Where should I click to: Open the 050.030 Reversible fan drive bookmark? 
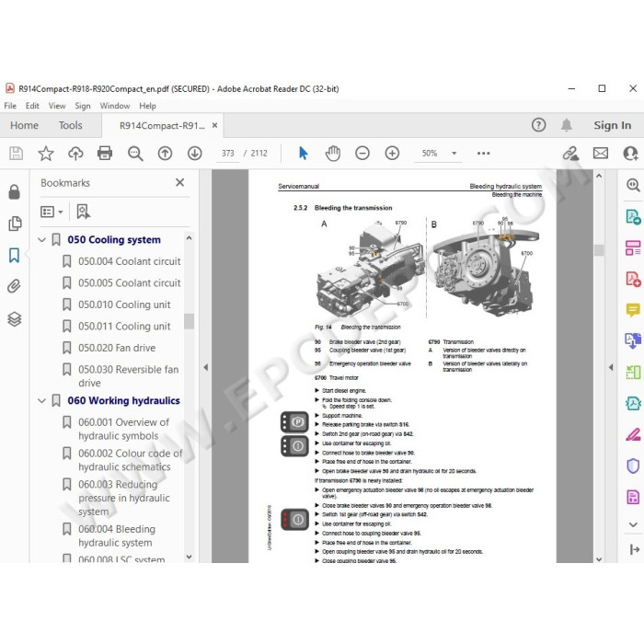pos(128,375)
